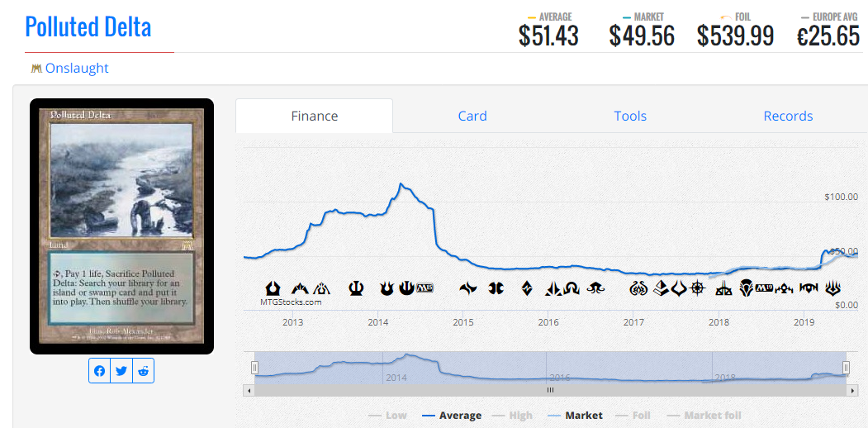
Task: Click the $49.56 market price
Action: [642, 36]
